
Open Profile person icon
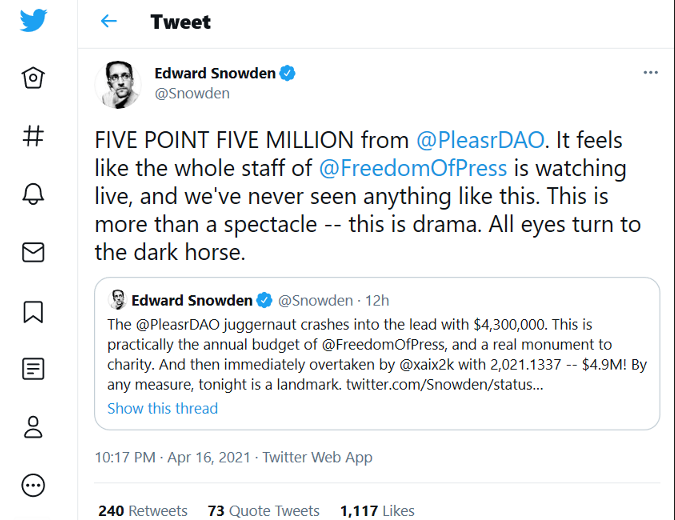(33, 427)
